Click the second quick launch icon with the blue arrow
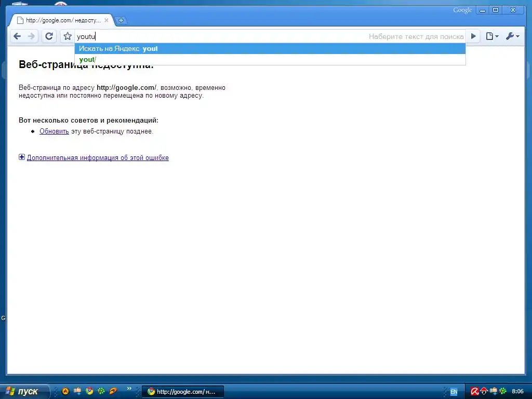 (77, 391)
